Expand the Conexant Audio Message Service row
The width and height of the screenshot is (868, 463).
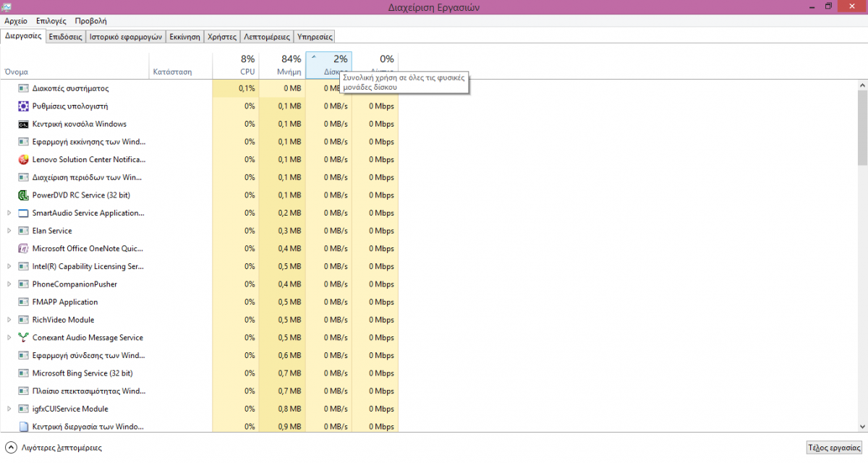pyautogui.click(x=9, y=338)
